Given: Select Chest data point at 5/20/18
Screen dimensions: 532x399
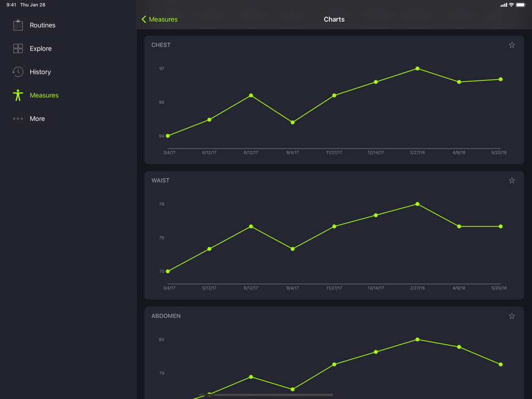Looking at the screenshot, I should tap(501, 79).
